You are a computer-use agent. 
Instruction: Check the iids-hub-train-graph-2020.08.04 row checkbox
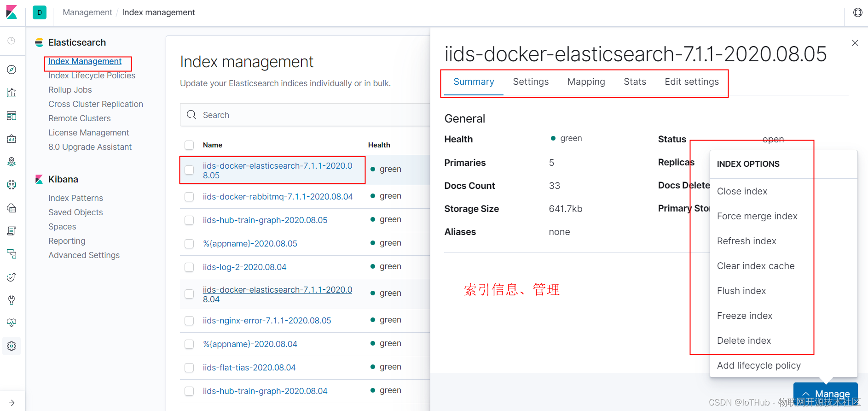189,391
